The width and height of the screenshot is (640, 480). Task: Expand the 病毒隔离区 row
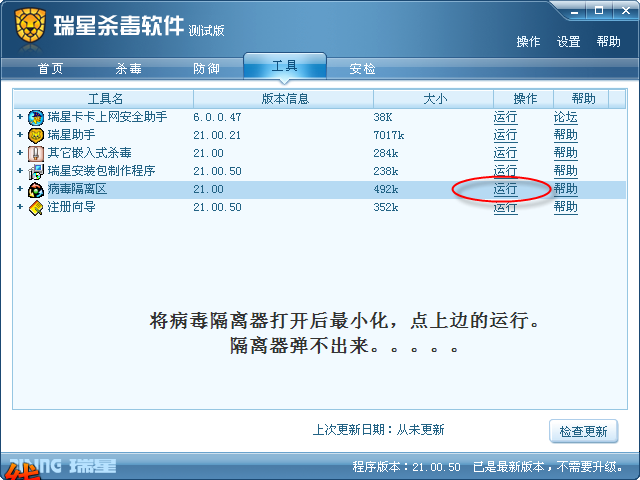pyautogui.click(x=20, y=188)
